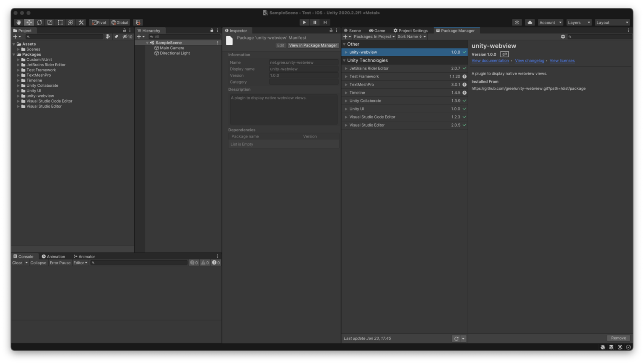Enable Collapse in the Console toolbar
This screenshot has width=644, height=364.
pyautogui.click(x=38, y=263)
